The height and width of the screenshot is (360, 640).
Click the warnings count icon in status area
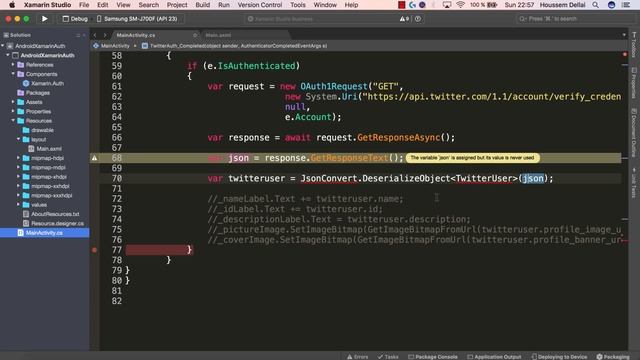(x=404, y=19)
